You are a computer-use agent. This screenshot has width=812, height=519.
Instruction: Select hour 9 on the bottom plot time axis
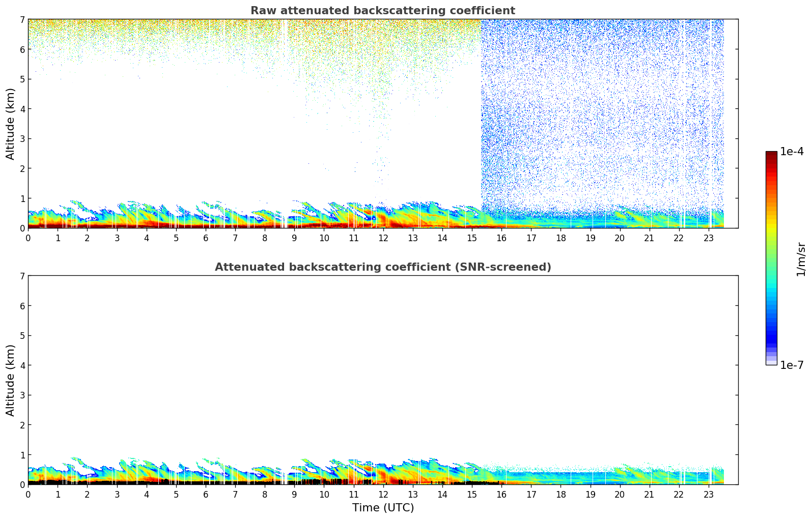click(x=294, y=495)
